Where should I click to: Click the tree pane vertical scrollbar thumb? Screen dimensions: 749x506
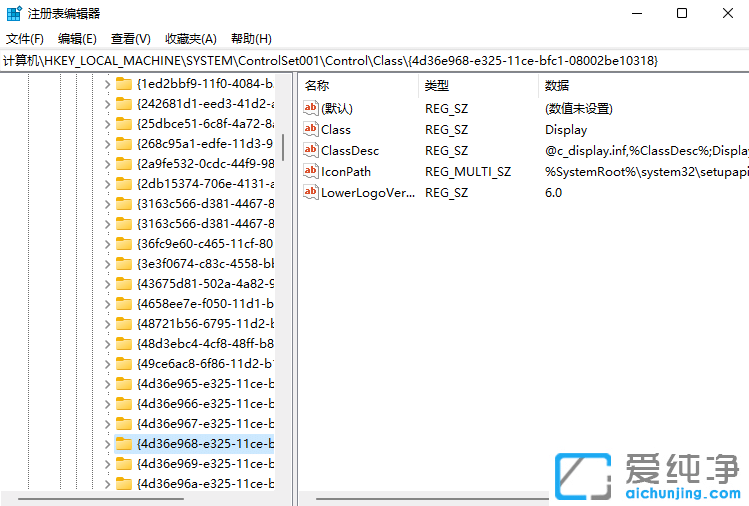pos(283,148)
